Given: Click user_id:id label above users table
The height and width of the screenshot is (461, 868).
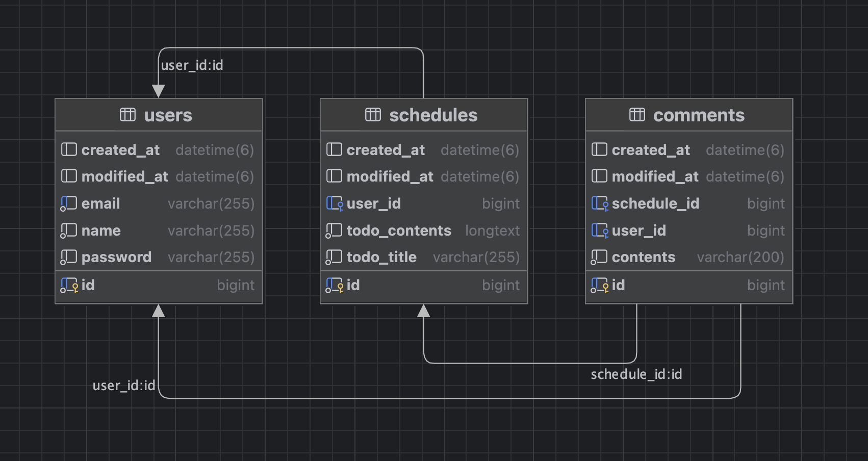Looking at the screenshot, I should coord(192,65).
